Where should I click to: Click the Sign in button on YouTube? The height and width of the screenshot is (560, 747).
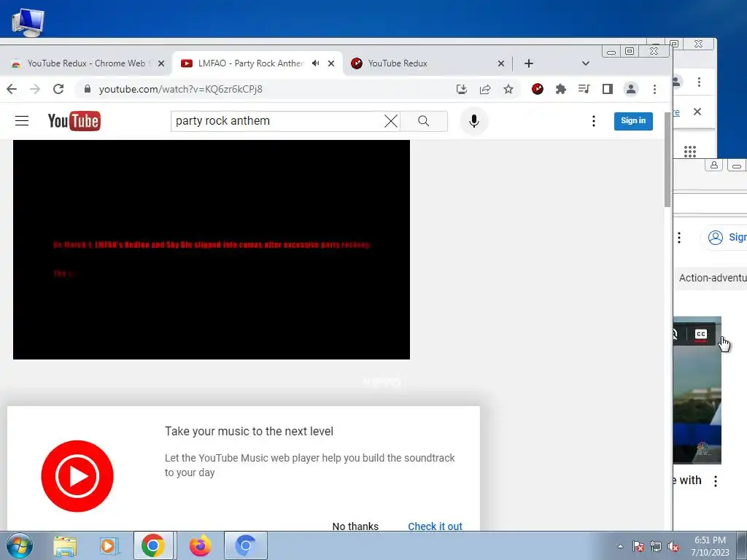(633, 121)
